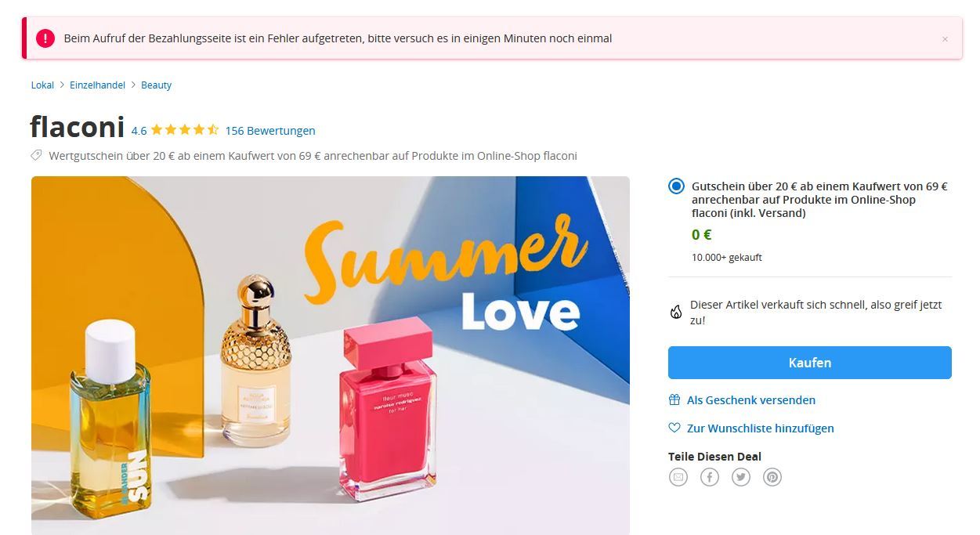This screenshot has width=980, height=535.
Task: Open the Beauty breadcrumb category
Action: pos(156,85)
